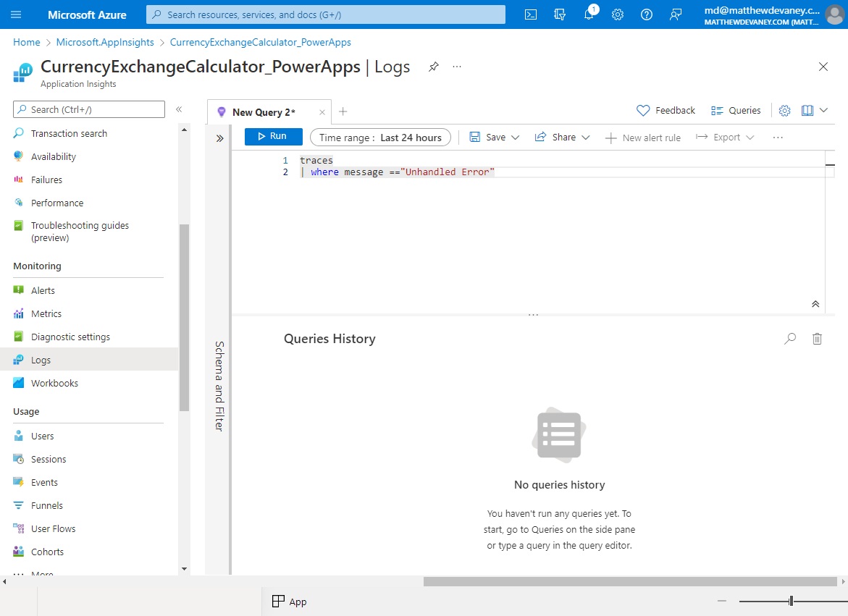Screen dimensions: 848x616
Task: Expand the Time range selector
Action: [380, 137]
